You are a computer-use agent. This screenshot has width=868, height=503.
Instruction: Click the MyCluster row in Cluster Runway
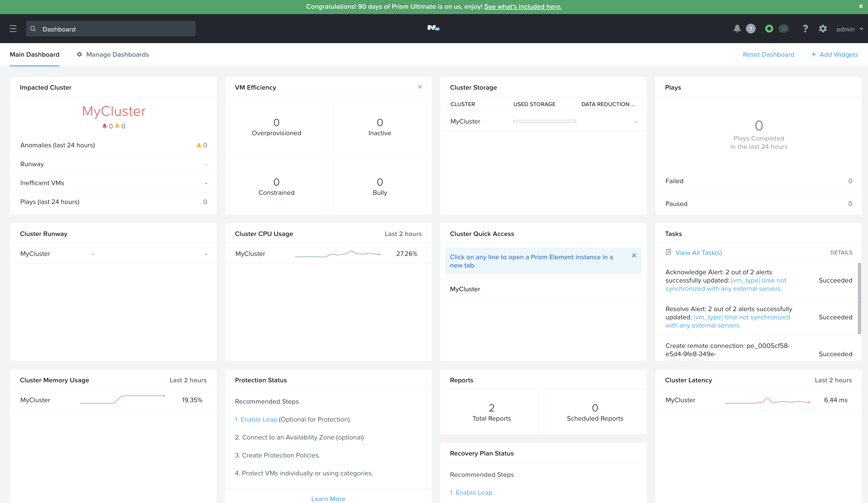(113, 254)
